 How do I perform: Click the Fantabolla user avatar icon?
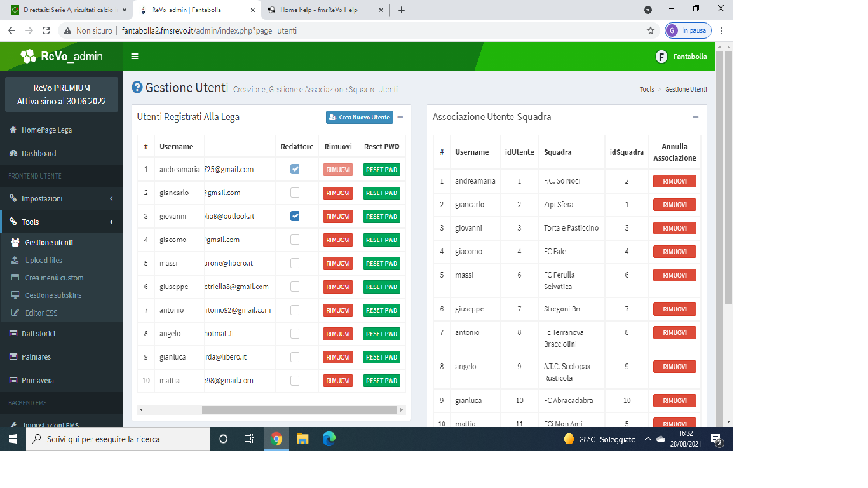[661, 57]
